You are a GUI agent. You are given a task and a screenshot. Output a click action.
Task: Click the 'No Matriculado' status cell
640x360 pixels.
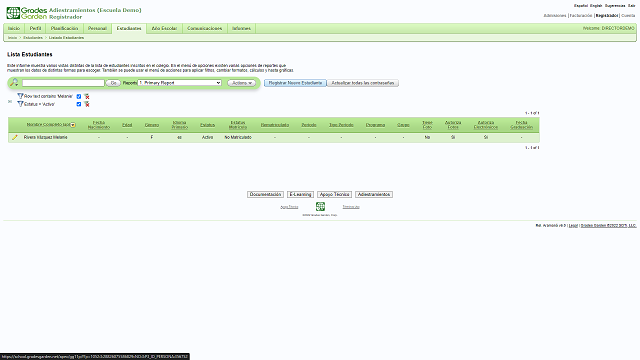tap(238, 138)
